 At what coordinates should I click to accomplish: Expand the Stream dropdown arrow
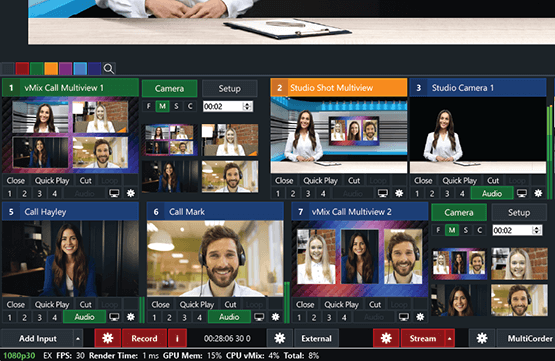tap(449, 339)
